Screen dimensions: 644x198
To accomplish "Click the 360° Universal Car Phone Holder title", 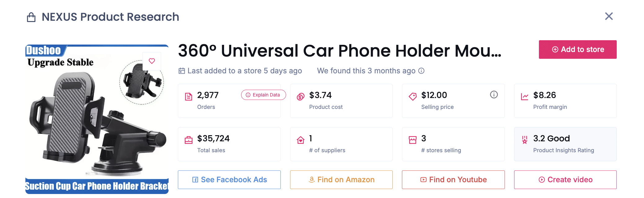I will 339,51.
